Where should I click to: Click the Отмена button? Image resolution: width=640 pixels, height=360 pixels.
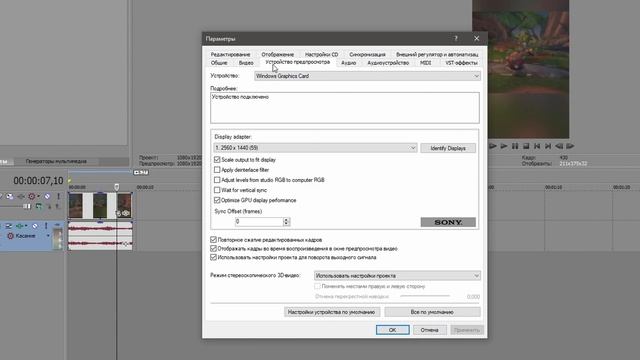[430, 330]
